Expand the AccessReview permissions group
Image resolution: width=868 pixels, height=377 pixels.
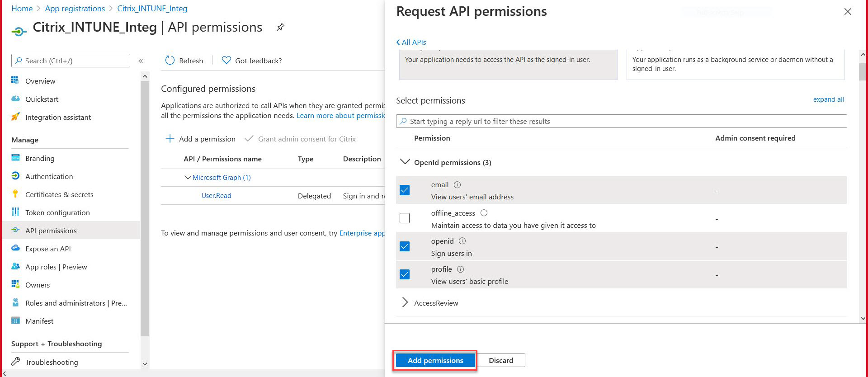[x=405, y=302]
